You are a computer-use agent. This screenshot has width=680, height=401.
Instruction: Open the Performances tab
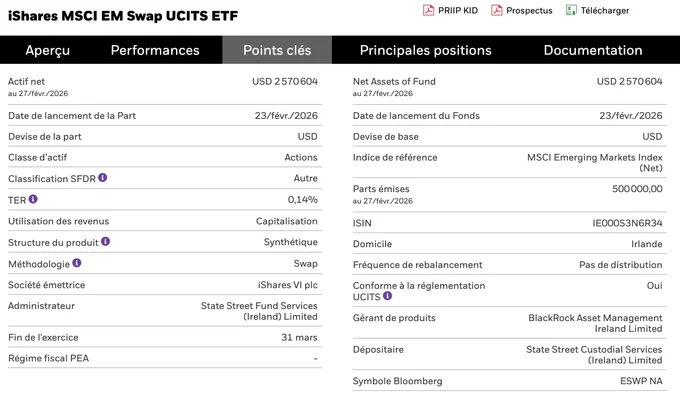[x=155, y=50]
